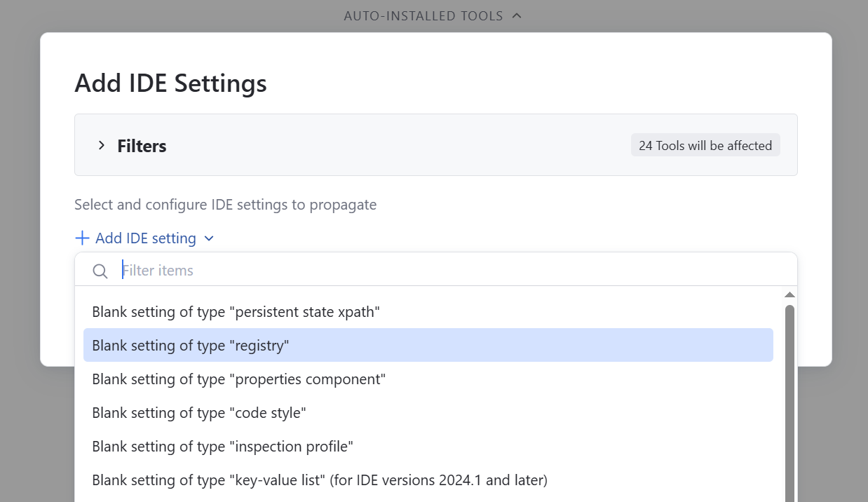Open the Add IDE setting dropdown
The height and width of the screenshot is (502, 868).
(x=144, y=238)
